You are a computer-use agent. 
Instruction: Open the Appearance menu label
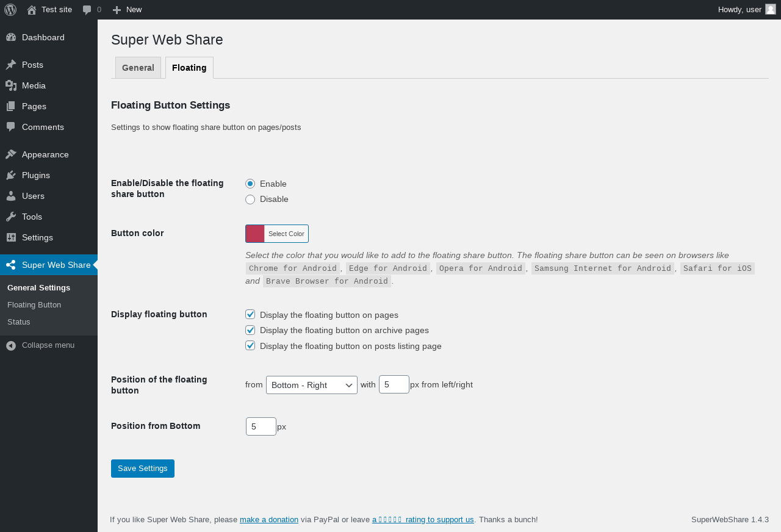(x=45, y=154)
